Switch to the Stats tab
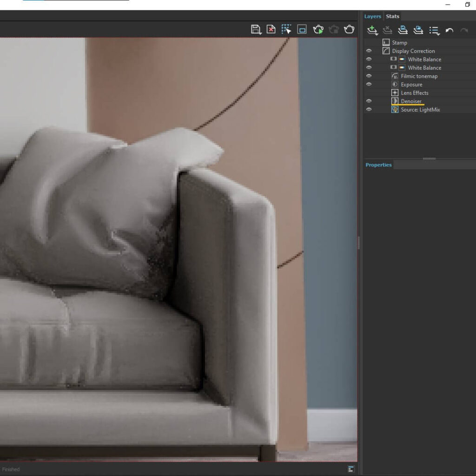The width and height of the screenshot is (476, 476). click(392, 16)
